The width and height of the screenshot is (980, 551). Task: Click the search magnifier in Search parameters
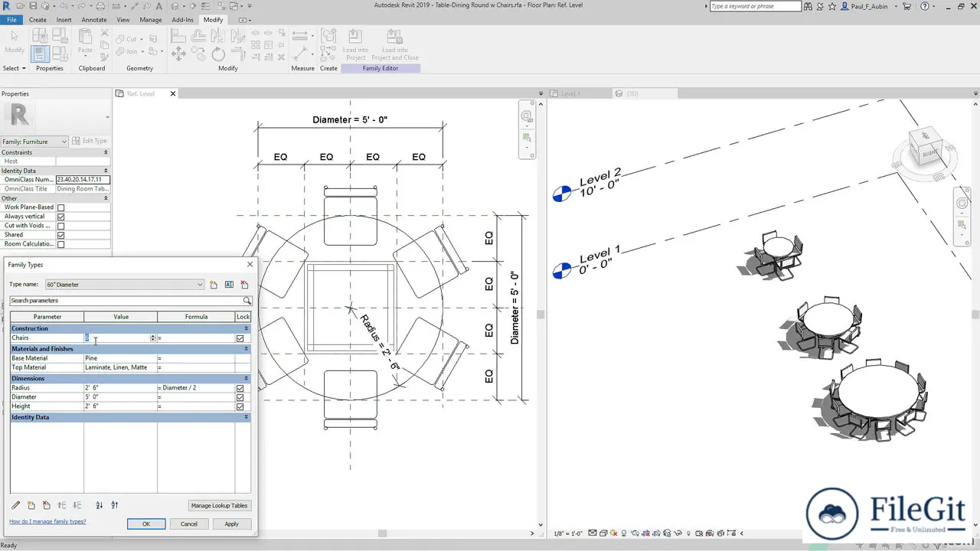[247, 301]
